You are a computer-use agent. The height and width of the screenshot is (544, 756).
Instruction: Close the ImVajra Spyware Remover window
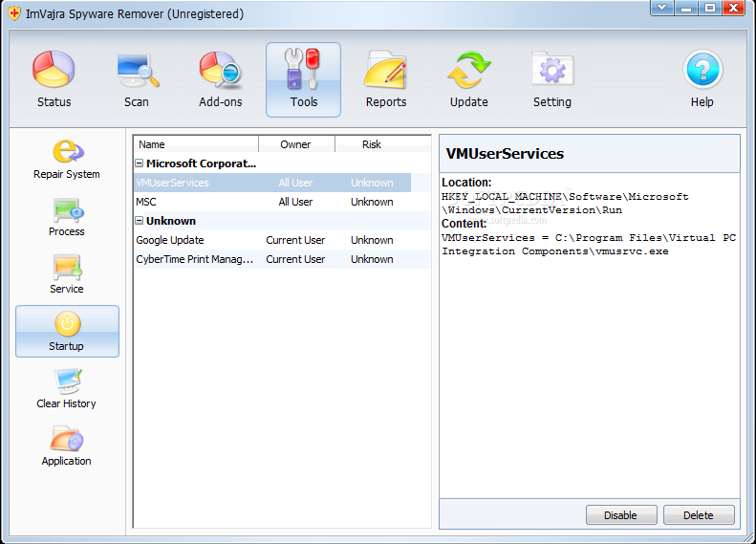click(733, 8)
